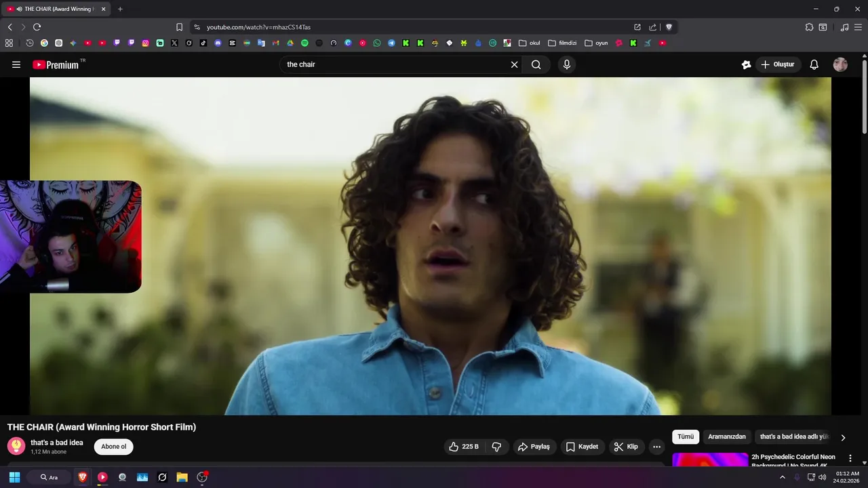The height and width of the screenshot is (488, 868).
Task: Open YouTube notifications bell
Action: click(814, 64)
